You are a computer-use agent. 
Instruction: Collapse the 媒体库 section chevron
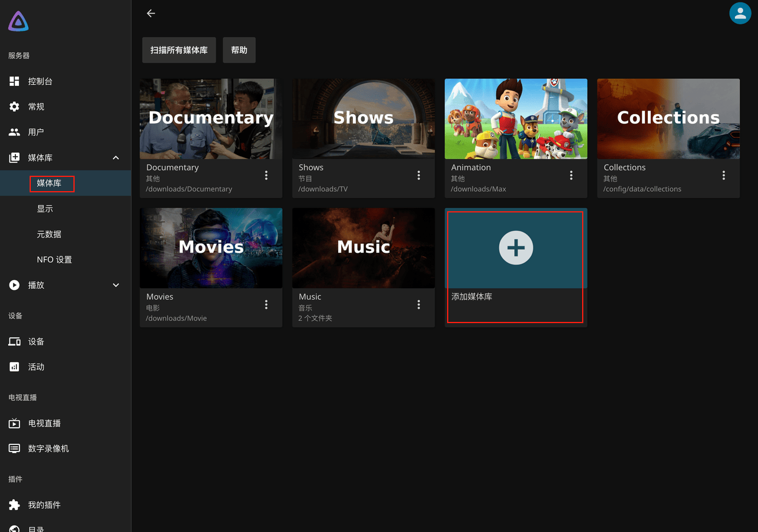click(x=116, y=157)
